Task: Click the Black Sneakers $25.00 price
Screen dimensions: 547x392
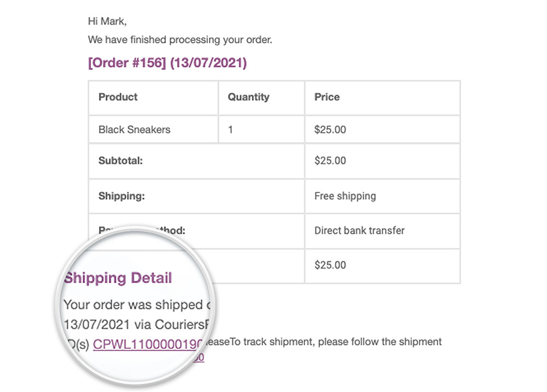Action: (330, 130)
